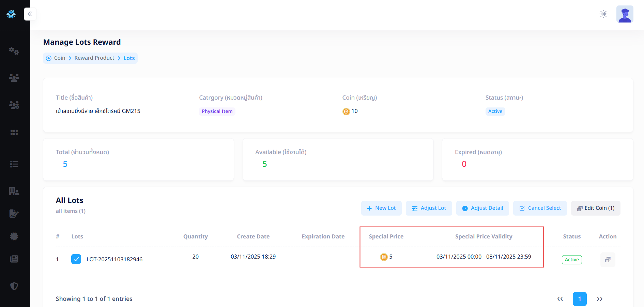This screenshot has width=644, height=307.
Task: Open the newspaper sidebar icon
Action: [x=14, y=259]
